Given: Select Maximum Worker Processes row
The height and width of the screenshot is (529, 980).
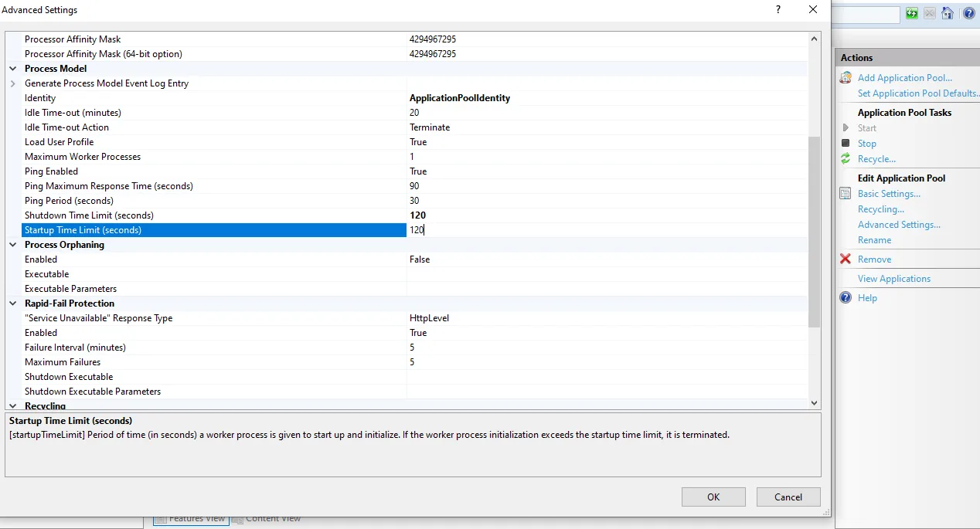Looking at the screenshot, I should pyautogui.click(x=413, y=157).
